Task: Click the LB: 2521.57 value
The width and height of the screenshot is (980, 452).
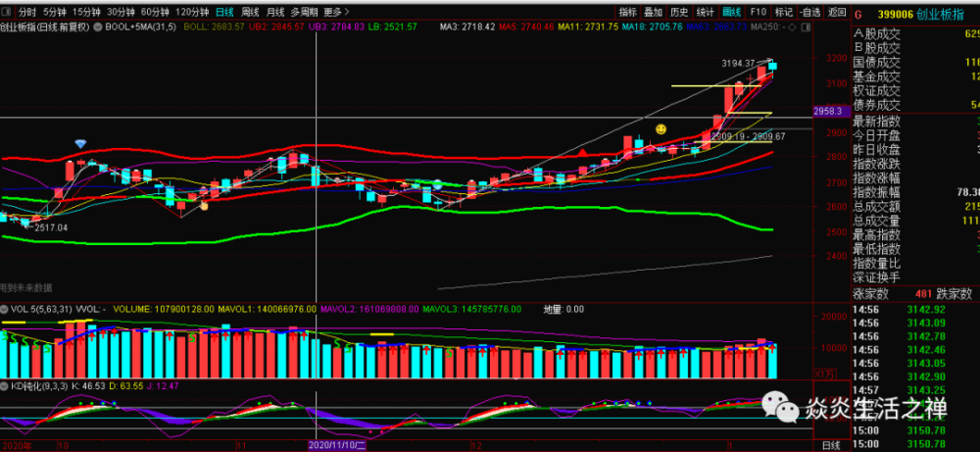Action: tap(393, 26)
